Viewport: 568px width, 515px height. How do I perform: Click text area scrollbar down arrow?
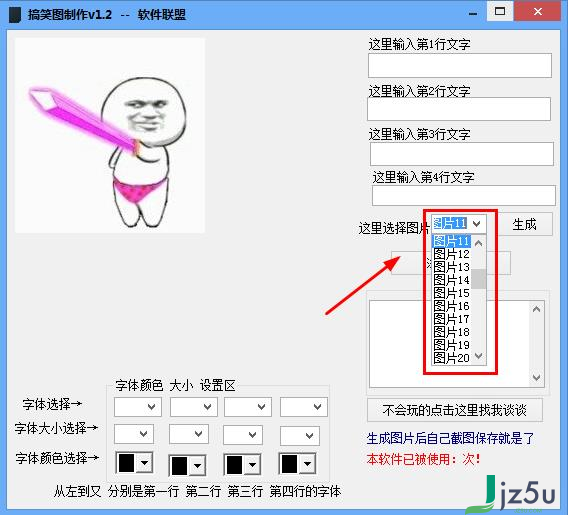tap(536, 377)
